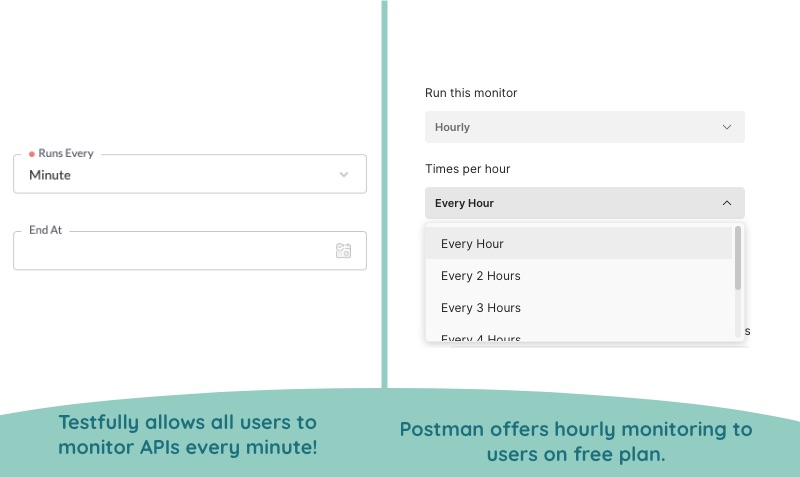
Task: Click the Runs Every field label
Action: [x=66, y=153]
